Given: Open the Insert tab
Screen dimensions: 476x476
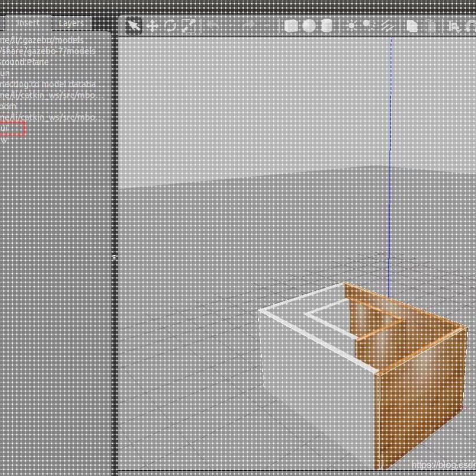Looking at the screenshot, I should click(x=28, y=23).
